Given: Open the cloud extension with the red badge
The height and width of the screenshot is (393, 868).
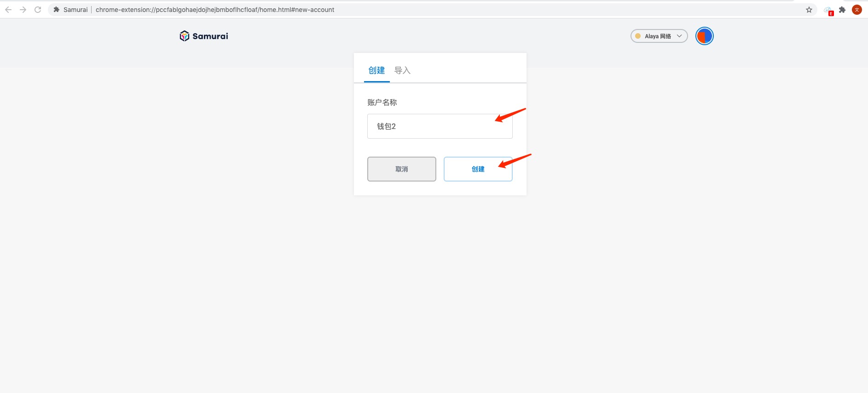Looking at the screenshot, I should click(x=828, y=10).
